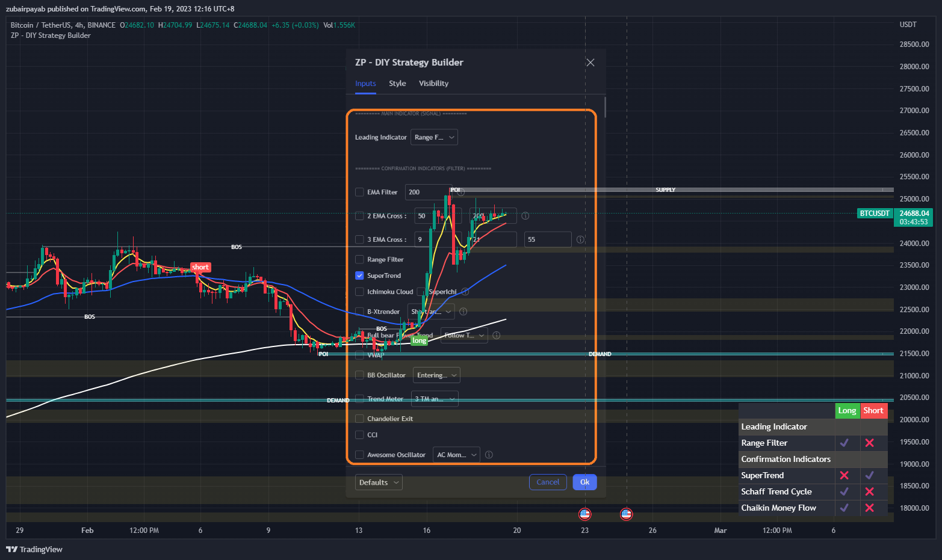This screenshot has height=560, width=942.
Task: Enable the 2 EMA Cross checkbox
Action: [x=359, y=216]
